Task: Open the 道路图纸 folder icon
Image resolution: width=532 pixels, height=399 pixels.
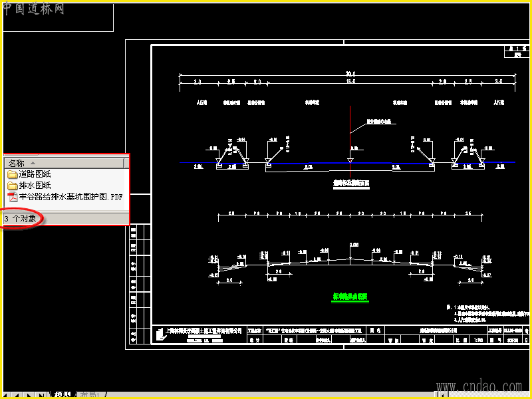Action: (x=13, y=174)
